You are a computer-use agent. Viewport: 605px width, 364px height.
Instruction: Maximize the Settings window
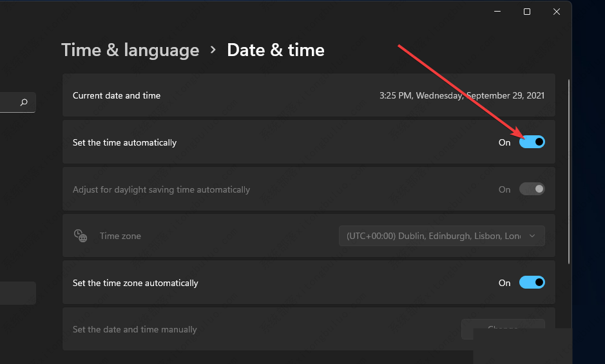click(527, 12)
